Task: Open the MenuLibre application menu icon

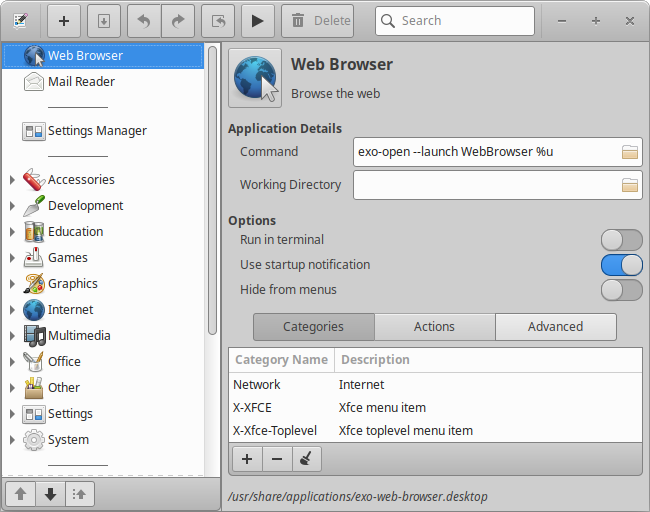Action: 20,21
